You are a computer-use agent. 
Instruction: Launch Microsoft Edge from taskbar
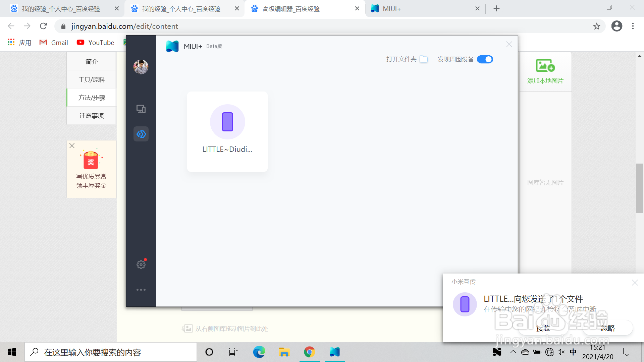tap(259, 352)
